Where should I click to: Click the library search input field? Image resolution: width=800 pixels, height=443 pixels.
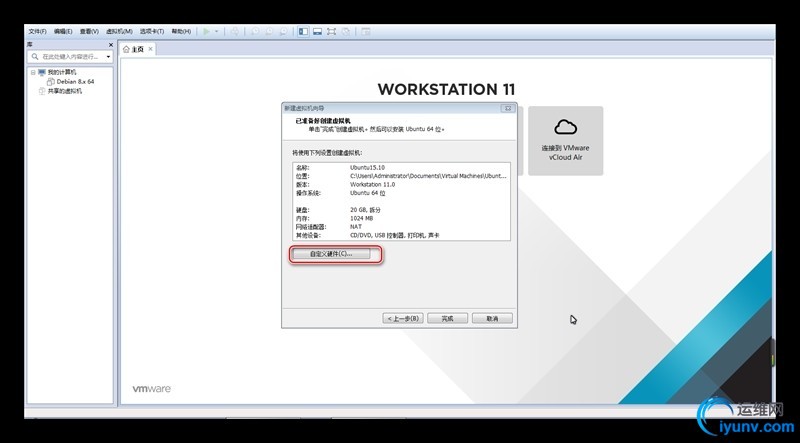pyautogui.click(x=70, y=57)
